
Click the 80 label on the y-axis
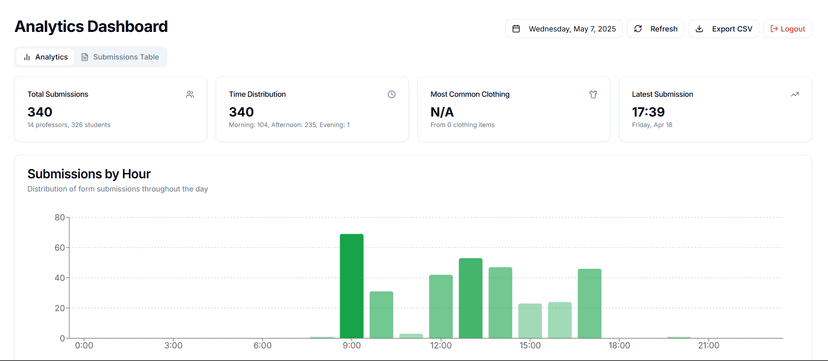coord(60,217)
